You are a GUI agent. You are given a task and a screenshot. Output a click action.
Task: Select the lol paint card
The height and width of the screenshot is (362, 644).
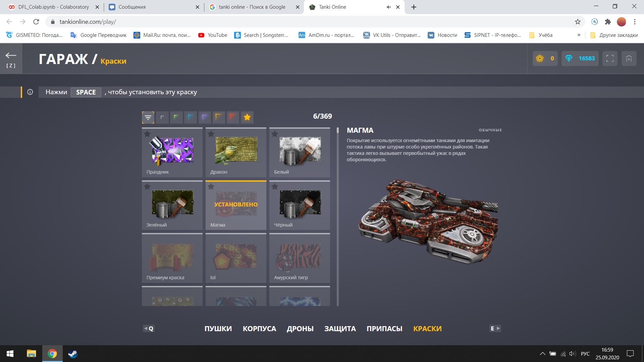click(x=236, y=258)
